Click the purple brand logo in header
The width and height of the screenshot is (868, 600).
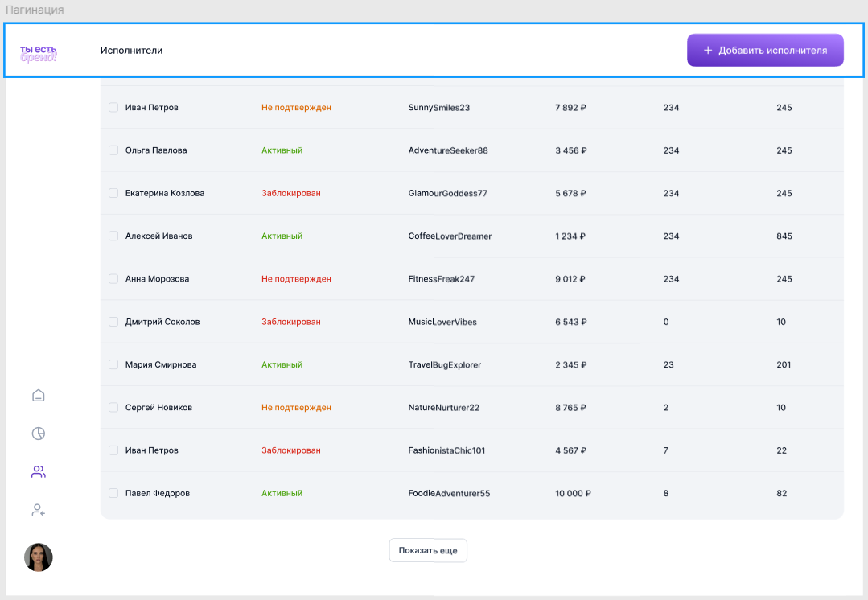click(x=39, y=54)
